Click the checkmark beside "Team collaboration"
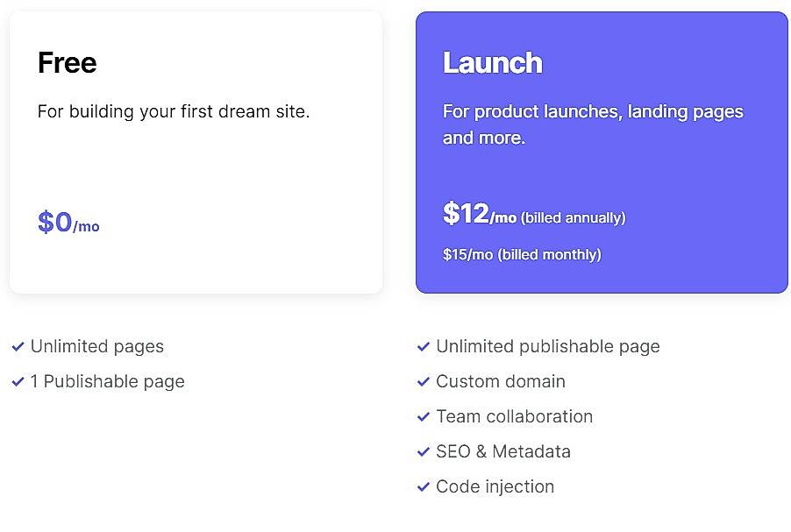 [x=424, y=416]
